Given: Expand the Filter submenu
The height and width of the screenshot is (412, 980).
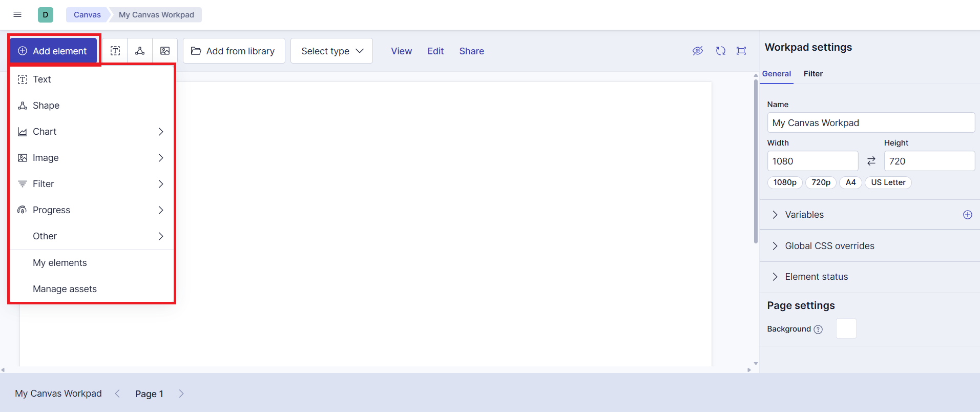Looking at the screenshot, I should (x=92, y=184).
